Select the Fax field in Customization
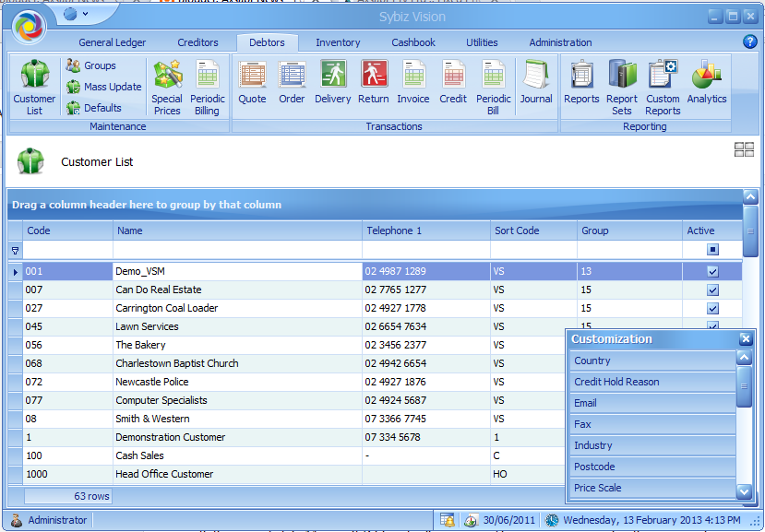The width and height of the screenshot is (765, 532). [652, 424]
